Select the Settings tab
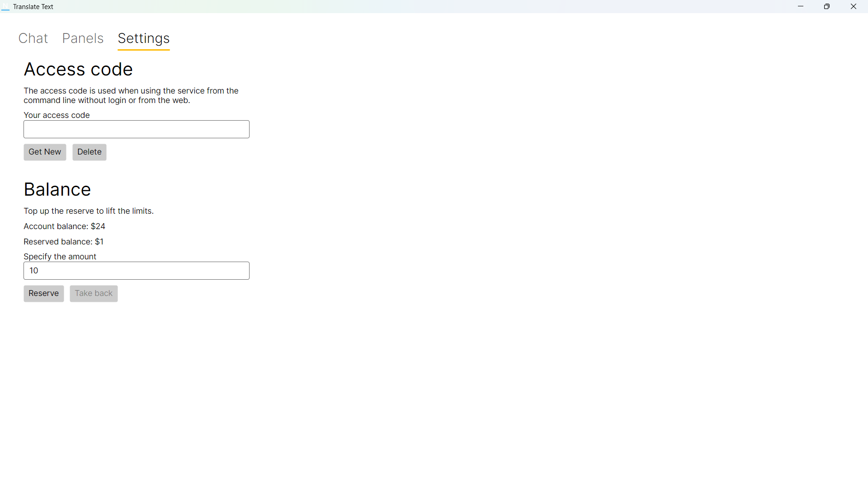Viewport: 868px width, 488px height. click(x=143, y=38)
